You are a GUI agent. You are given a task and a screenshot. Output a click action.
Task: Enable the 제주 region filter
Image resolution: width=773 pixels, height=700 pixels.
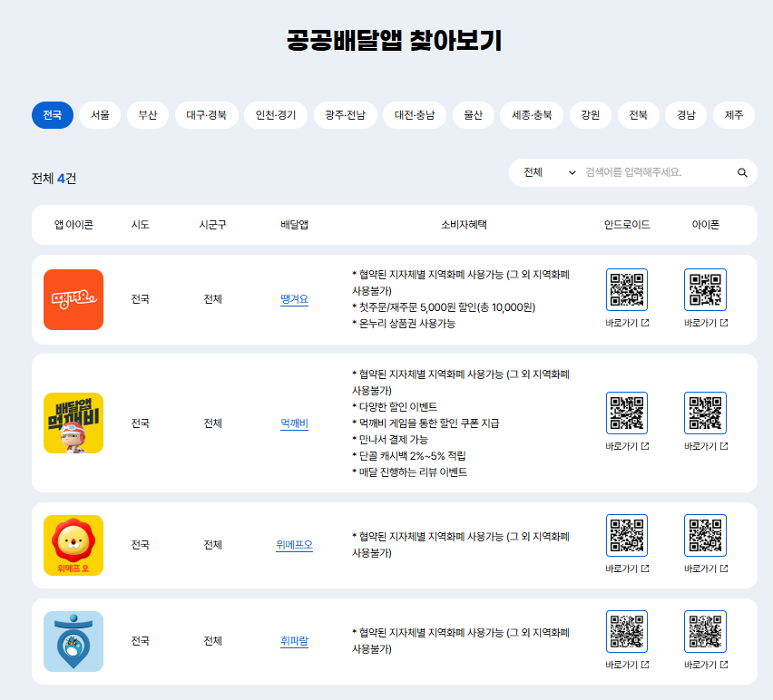734,115
